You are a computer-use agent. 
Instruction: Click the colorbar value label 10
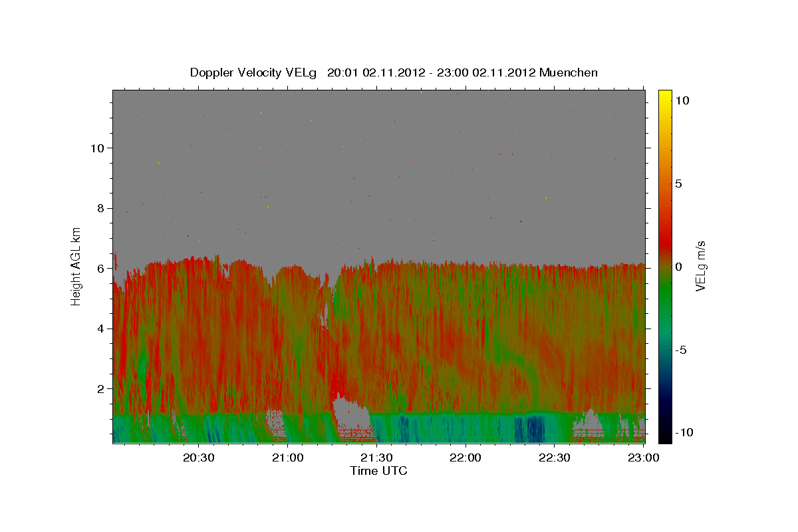click(682, 100)
